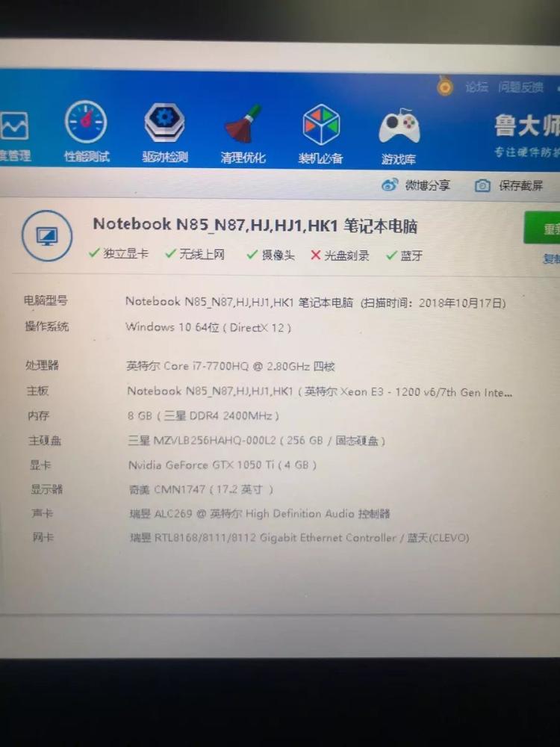Open the 性能测试 gauge icon
The width and height of the screenshot is (560, 747).
pyautogui.click(x=86, y=123)
